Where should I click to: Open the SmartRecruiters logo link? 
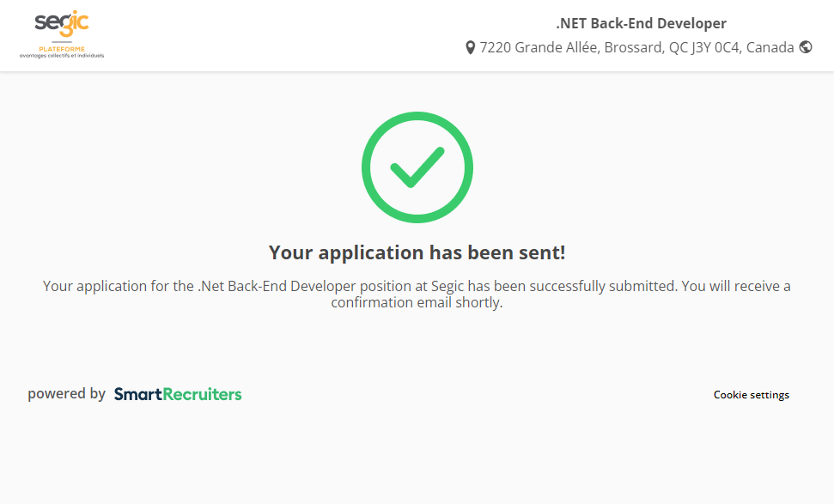[178, 394]
